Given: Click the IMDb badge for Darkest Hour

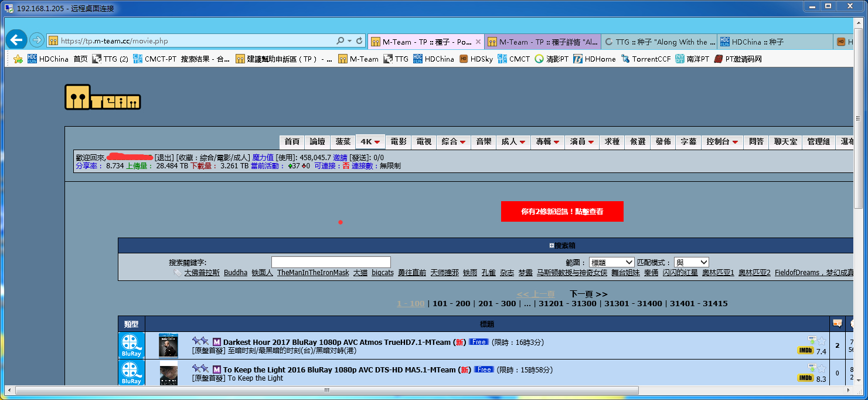Looking at the screenshot, I should tap(805, 351).
